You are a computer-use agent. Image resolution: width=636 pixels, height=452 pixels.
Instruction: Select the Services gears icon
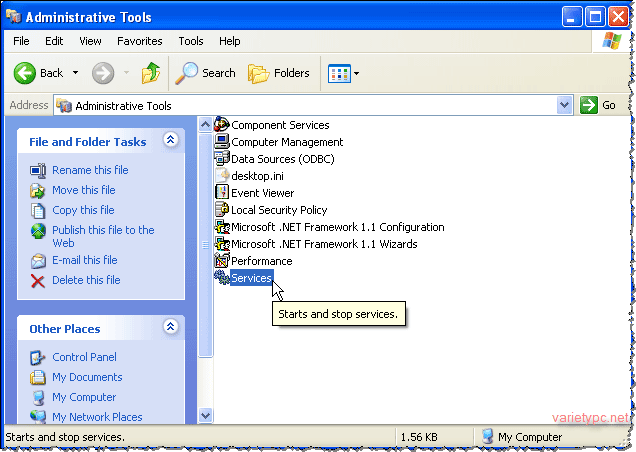click(222, 278)
